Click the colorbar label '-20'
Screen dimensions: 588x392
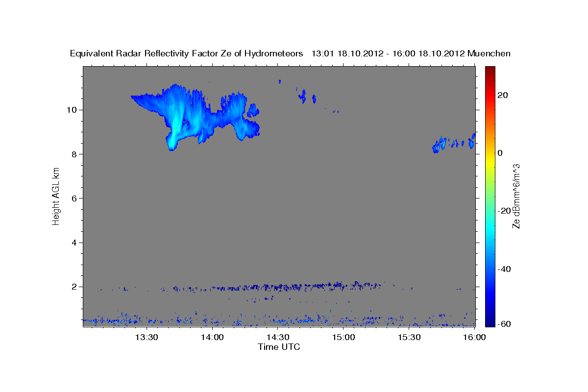tap(504, 211)
